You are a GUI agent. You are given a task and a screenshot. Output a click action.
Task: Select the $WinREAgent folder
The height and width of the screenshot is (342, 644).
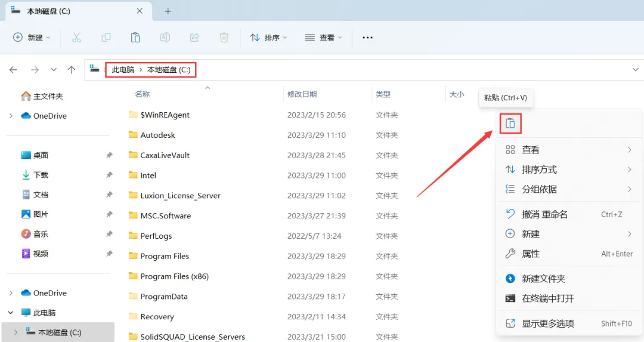click(165, 115)
